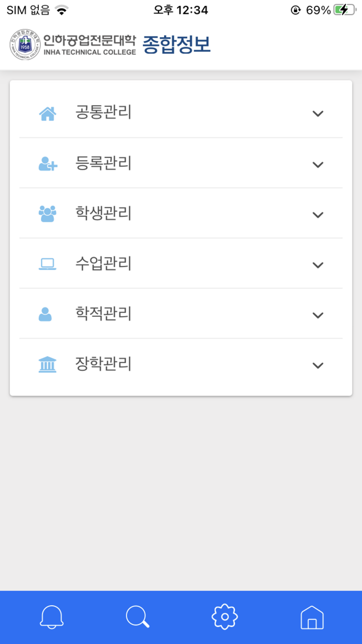Expand the 장학관리 section

tap(318, 365)
